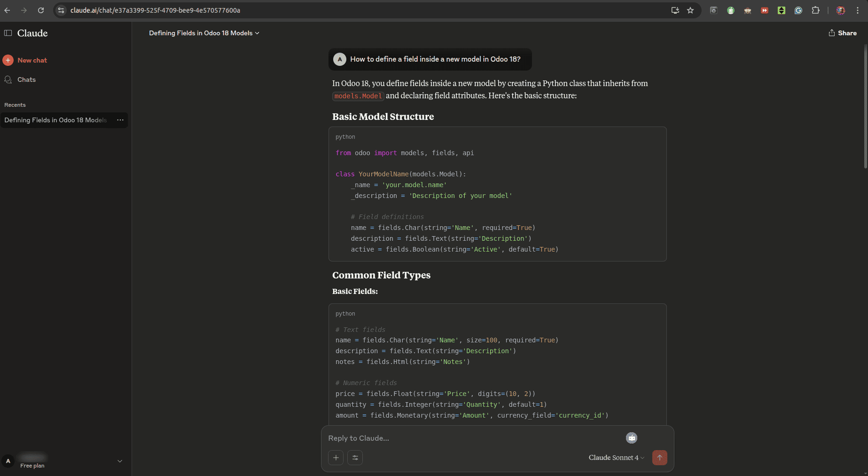Collapse sidebar with panel icon
Viewport: 868px width, 476px height.
coord(8,33)
